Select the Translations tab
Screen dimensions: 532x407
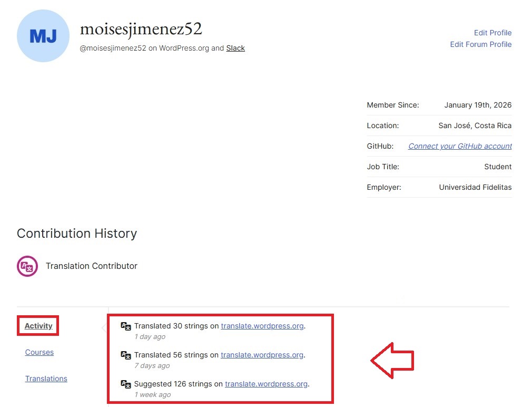(x=46, y=379)
